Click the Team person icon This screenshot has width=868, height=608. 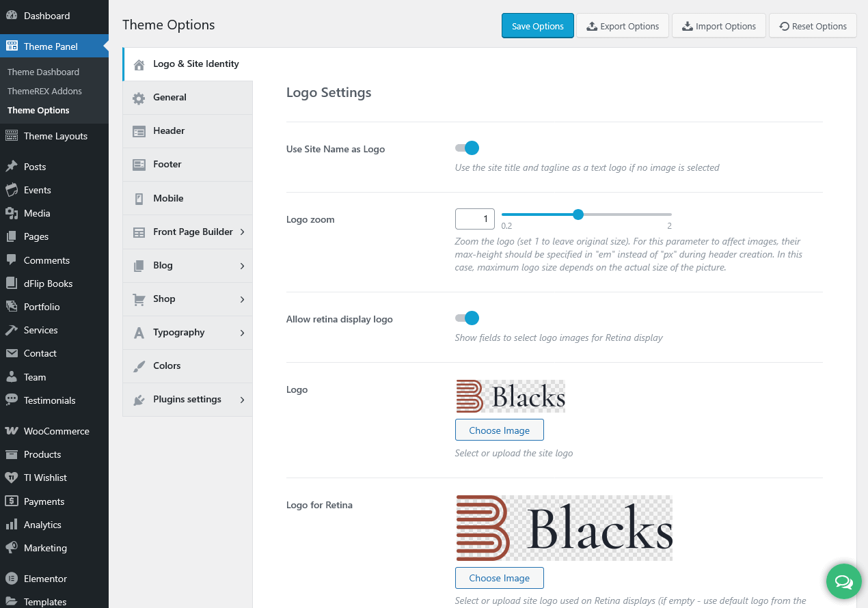tap(12, 377)
